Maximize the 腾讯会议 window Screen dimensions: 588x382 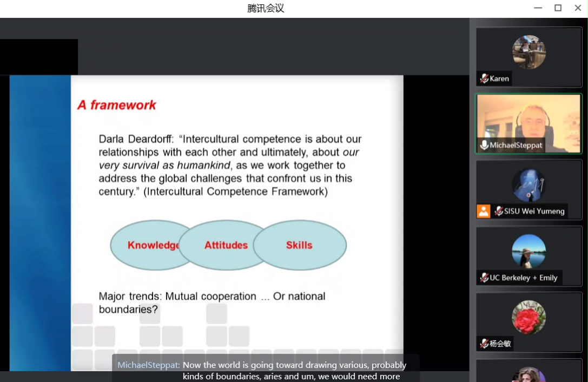(x=558, y=8)
